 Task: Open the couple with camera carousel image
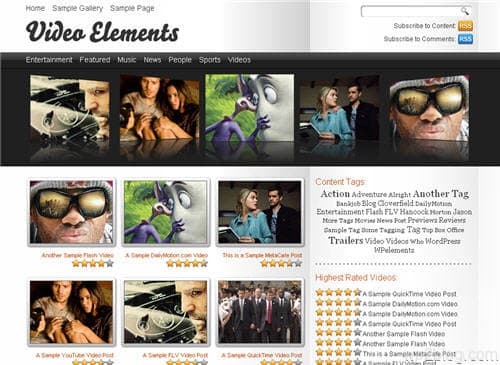(x=160, y=107)
